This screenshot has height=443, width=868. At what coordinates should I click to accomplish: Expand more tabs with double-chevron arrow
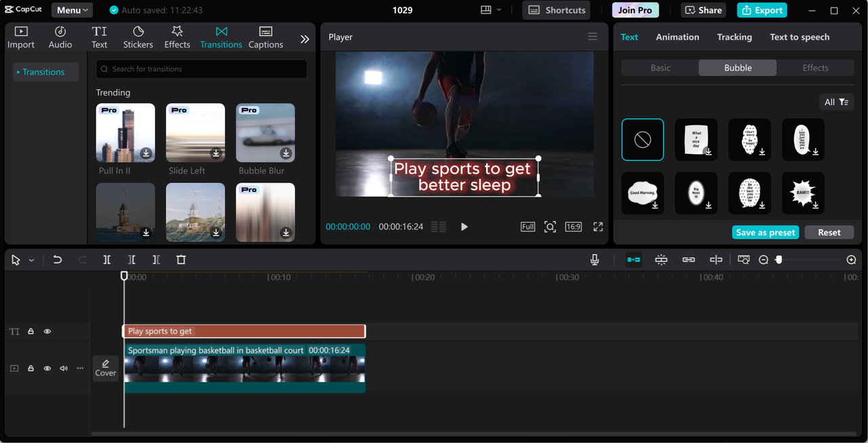pos(304,39)
